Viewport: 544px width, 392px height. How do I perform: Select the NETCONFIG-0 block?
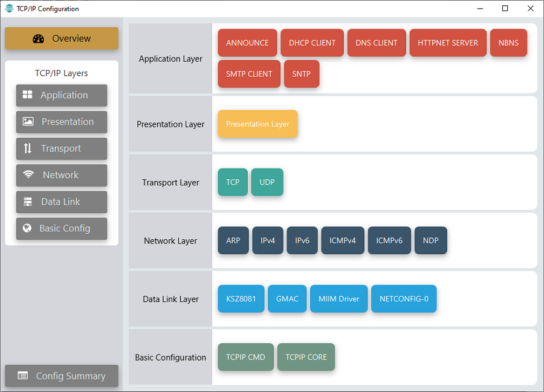pyautogui.click(x=404, y=298)
